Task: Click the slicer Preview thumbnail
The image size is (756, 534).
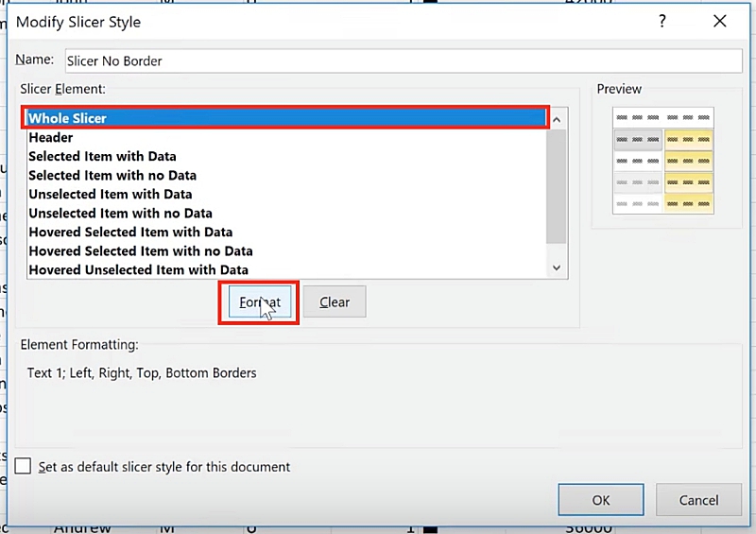Action: click(x=662, y=161)
